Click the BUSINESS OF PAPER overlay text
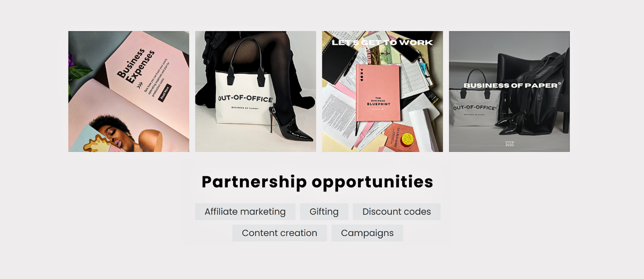644x279 pixels. pos(512,85)
